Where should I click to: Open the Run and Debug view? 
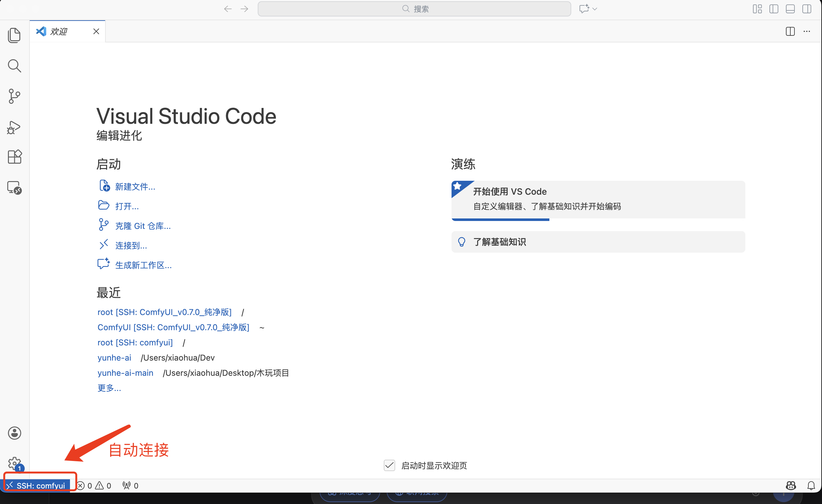coord(14,127)
